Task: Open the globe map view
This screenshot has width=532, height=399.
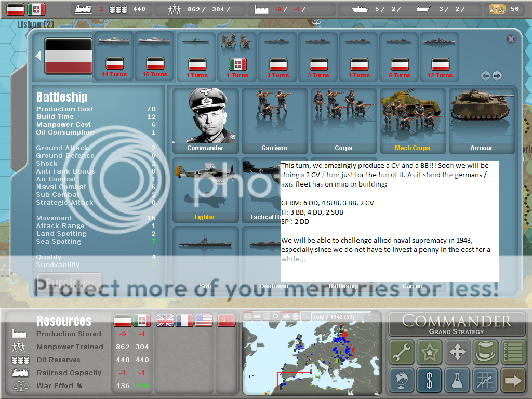Action: coord(401,380)
